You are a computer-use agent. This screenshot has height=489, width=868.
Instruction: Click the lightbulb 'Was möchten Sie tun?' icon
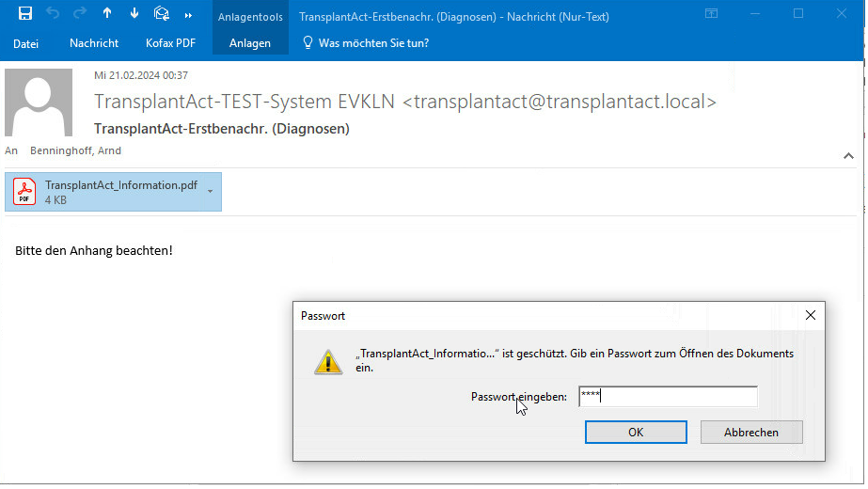pyautogui.click(x=308, y=43)
